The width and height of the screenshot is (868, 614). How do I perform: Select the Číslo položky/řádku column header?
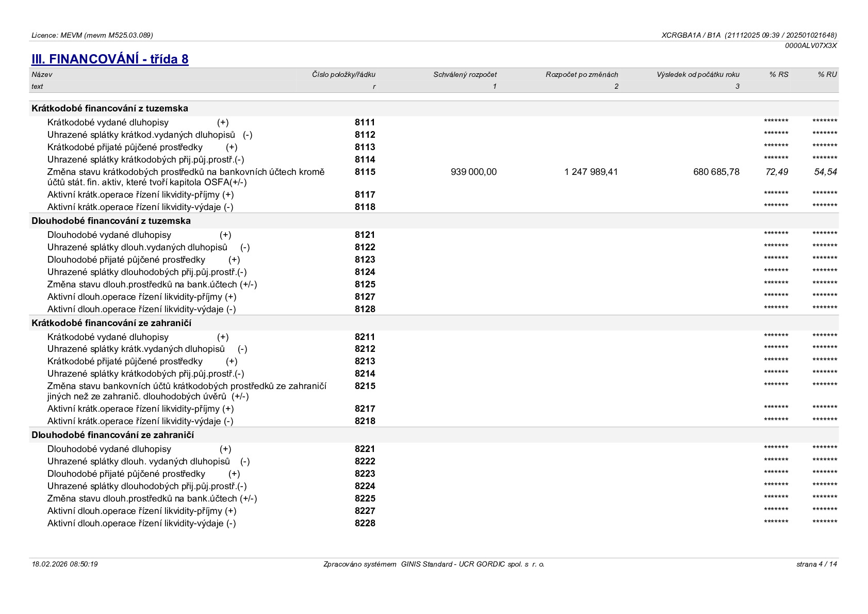click(343, 74)
